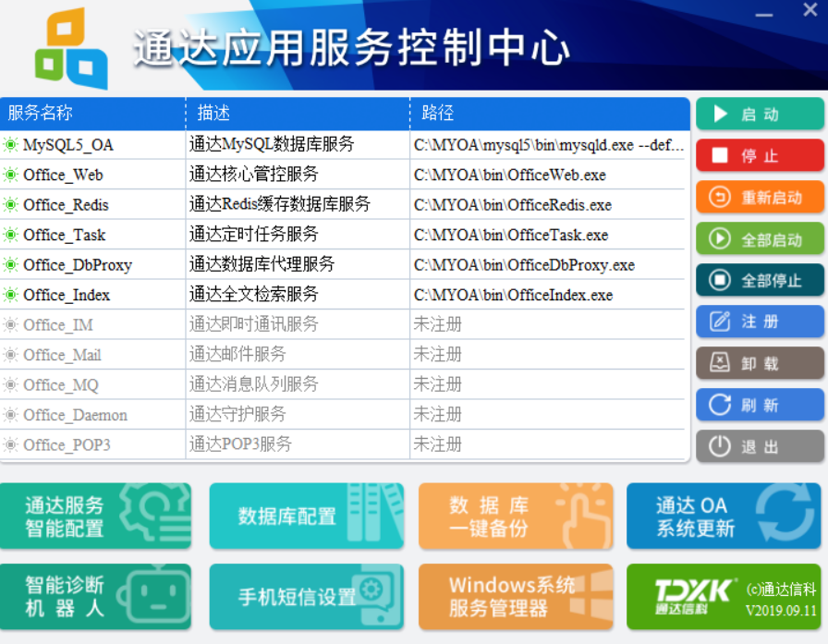Click the green status icon beside Office_Task
This screenshot has height=644, width=828.
(x=10, y=235)
